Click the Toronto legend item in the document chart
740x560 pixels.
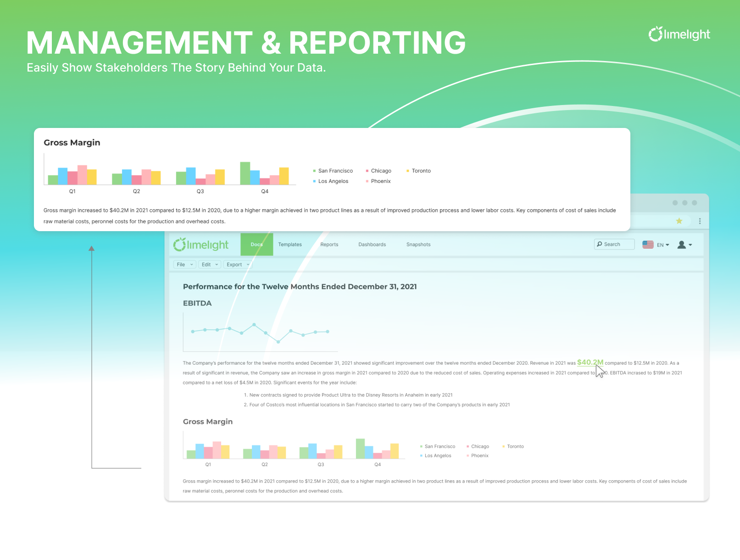513,446
